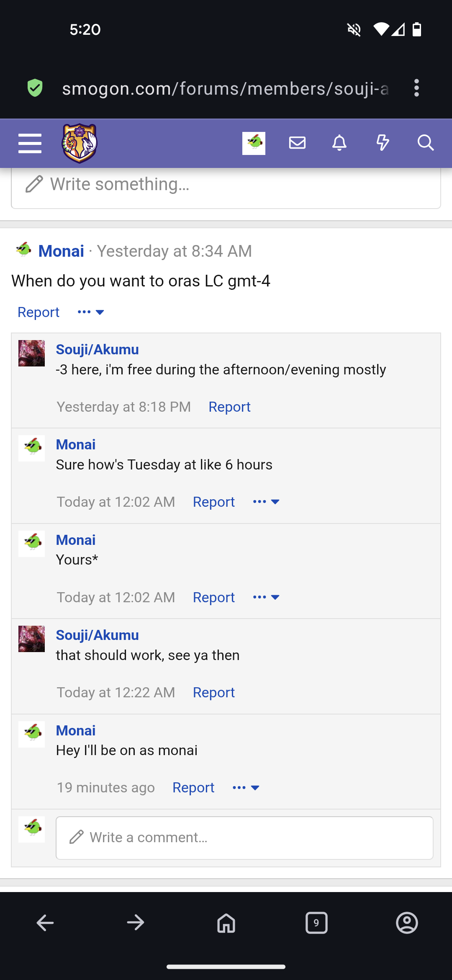Viewport: 452px width, 980px height.
Task: Click the Smogon shield logo
Action: tap(80, 142)
